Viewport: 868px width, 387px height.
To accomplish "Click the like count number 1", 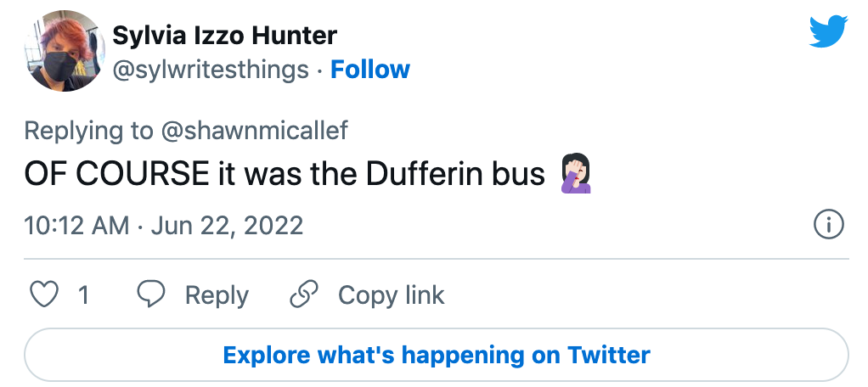I will tap(83, 294).
